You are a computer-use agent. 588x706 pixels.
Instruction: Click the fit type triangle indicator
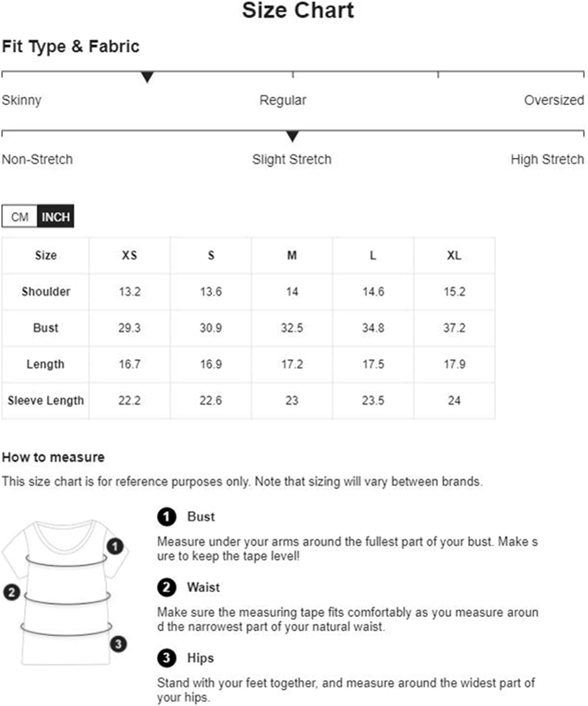click(147, 77)
